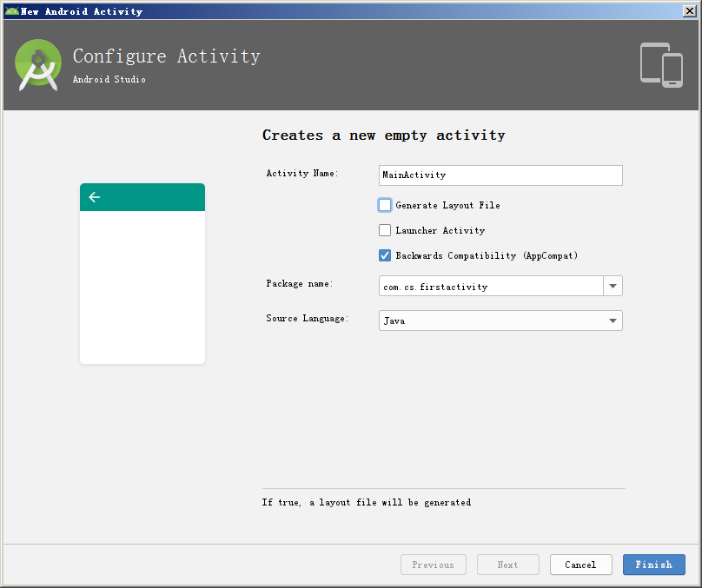Click the 'If true, a layout file will be generated' hint
The image size is (702, 588).
coord(367,503)
